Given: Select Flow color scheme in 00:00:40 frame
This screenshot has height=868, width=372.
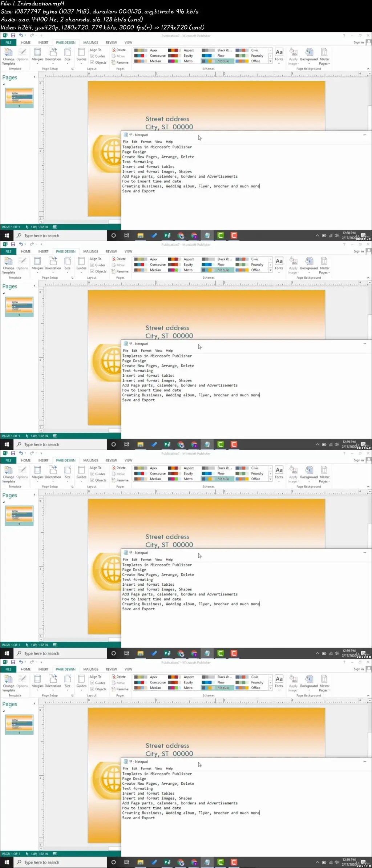Looking at the screenshot, I should pos(217,265).
